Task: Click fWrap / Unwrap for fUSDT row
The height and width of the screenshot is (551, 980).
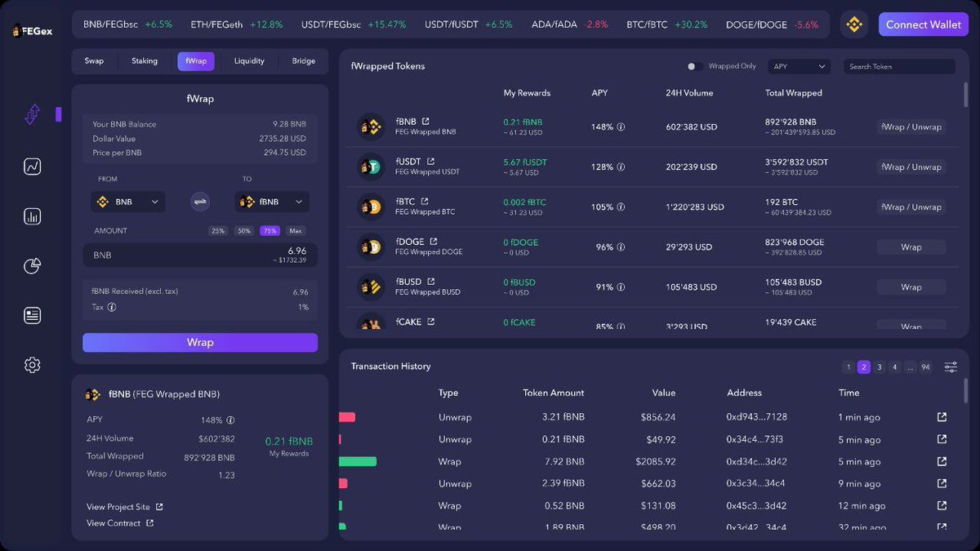Action: point(911,167)
